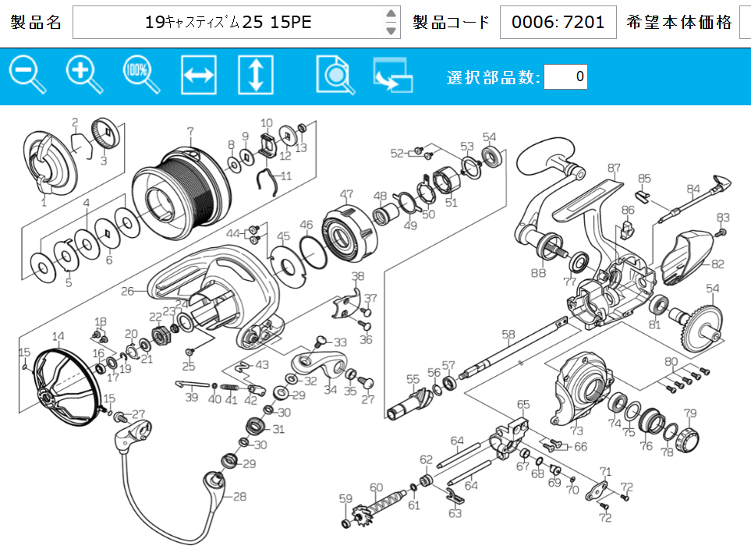This screenshot has height=560, width=751.
Task: Select part number 1 drag knob label
Action: tap(44, 202)
